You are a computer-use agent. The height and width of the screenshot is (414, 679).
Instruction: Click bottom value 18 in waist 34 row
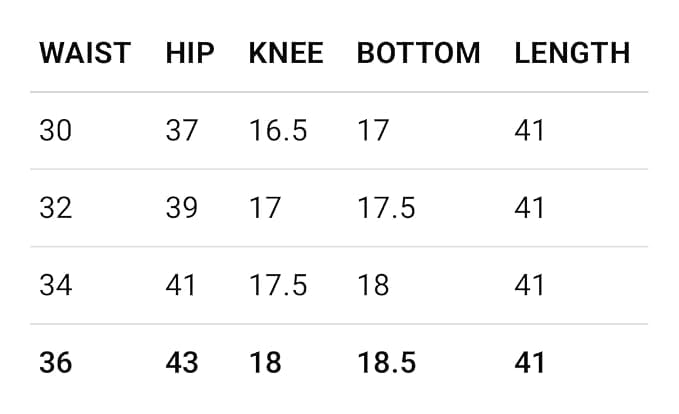pyautogui.click(x=373, y=285)
